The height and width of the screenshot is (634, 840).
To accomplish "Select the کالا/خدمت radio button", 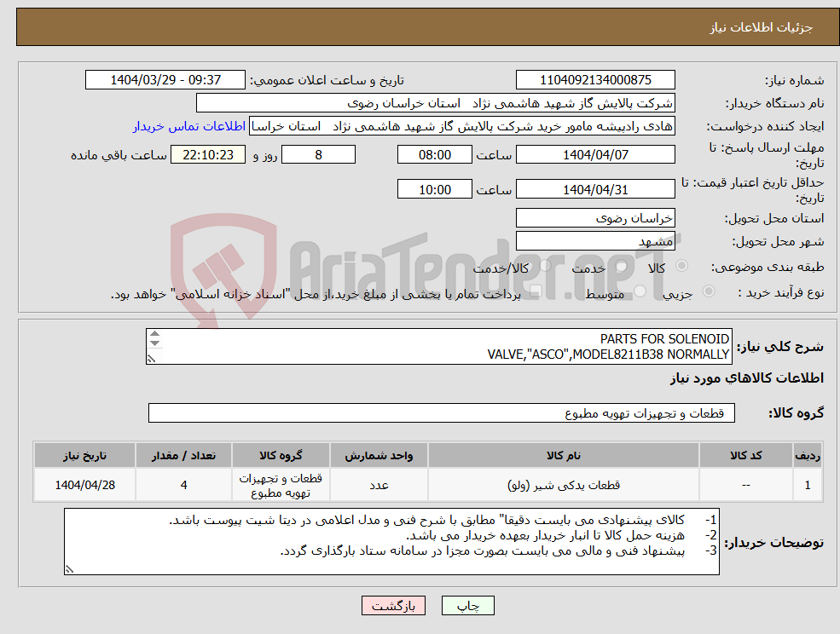I will pyautogui.click(x=545, y=266).
